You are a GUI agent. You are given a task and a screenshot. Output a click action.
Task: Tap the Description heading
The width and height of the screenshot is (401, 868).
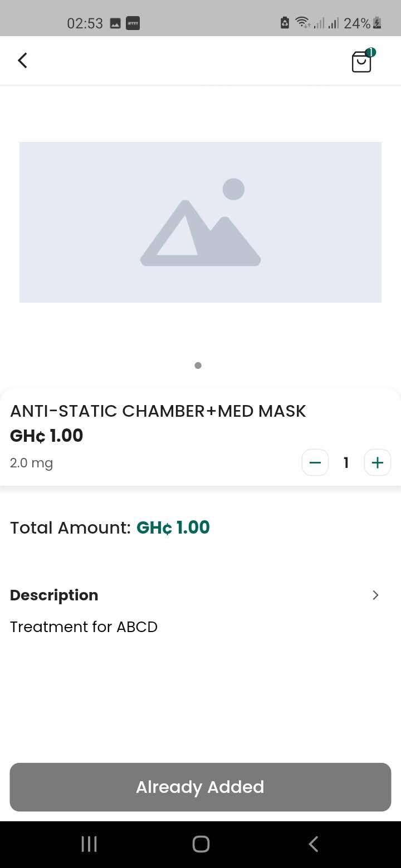54,595
